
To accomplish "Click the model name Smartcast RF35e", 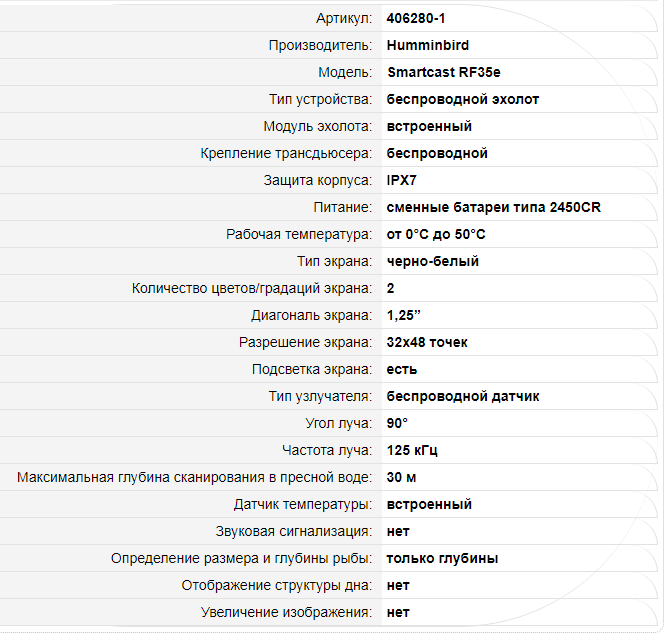I will [441, 73].
